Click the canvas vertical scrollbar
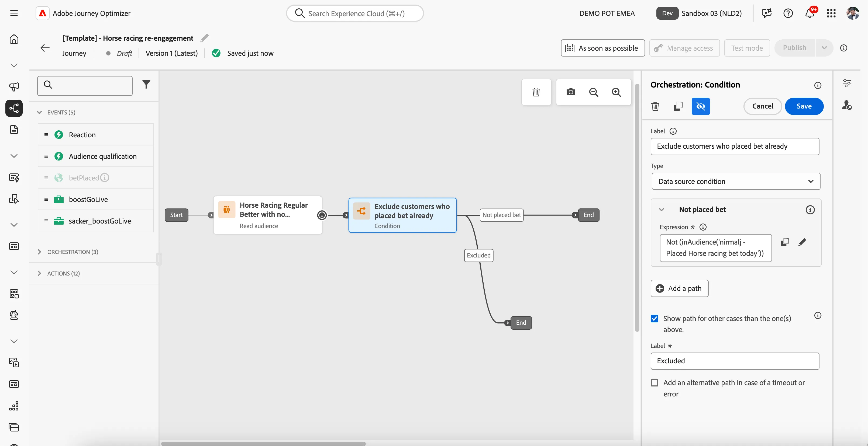This screenshot has width=868, height=446. (x=637, y=207)
